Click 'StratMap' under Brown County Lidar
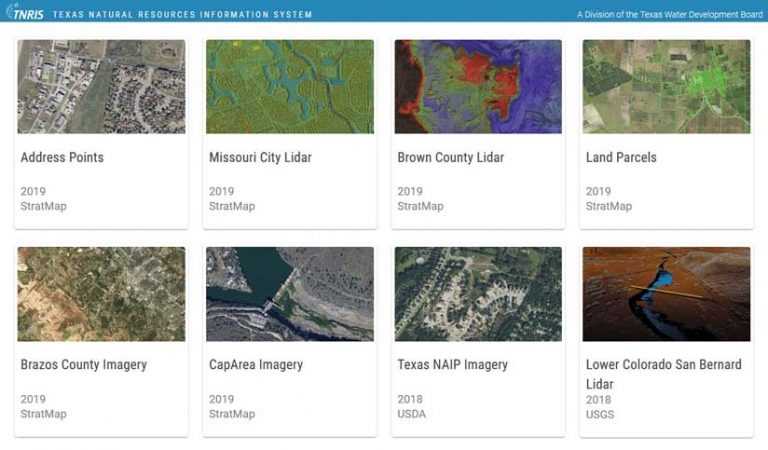This screenshot has height=450, width=768. (x=420, y=206)
